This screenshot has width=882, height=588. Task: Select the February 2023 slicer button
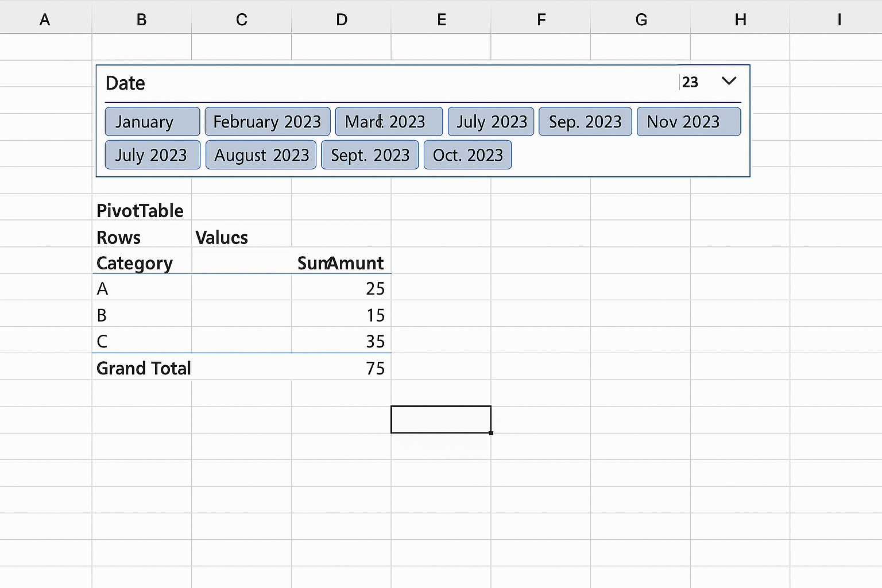pyautogui.click(x=268, y=122)
